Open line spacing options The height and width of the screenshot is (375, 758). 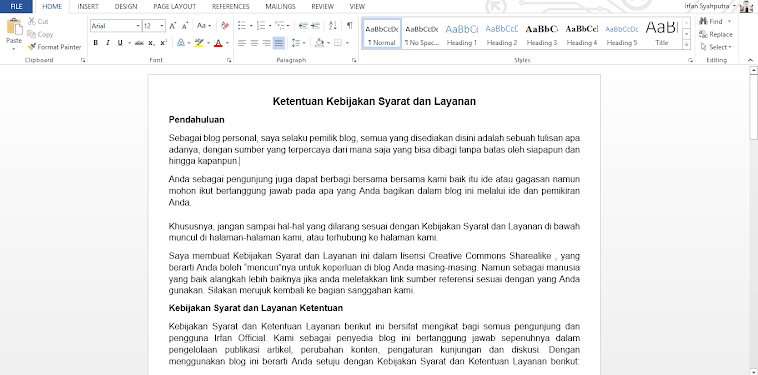[x=296, y=43]
